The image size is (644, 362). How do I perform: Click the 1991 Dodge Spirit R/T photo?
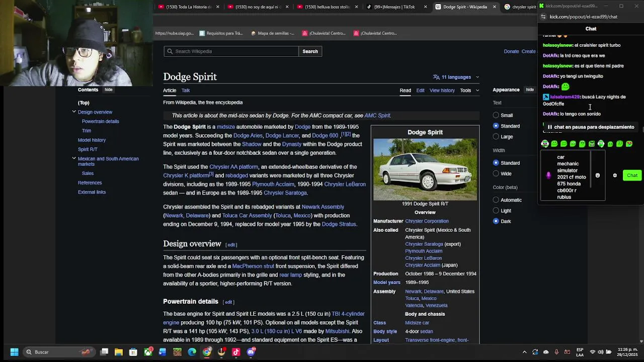point(425,169)
